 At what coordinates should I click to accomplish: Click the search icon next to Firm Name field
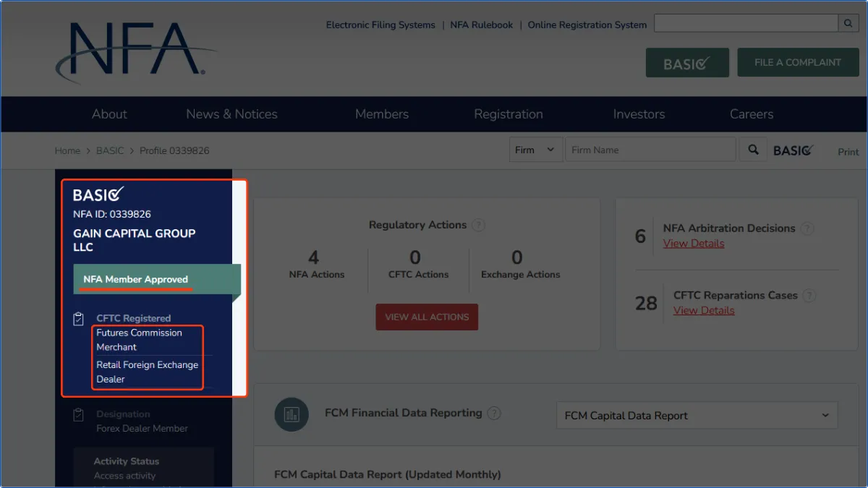pyautogui.click(x=753, y=150)
